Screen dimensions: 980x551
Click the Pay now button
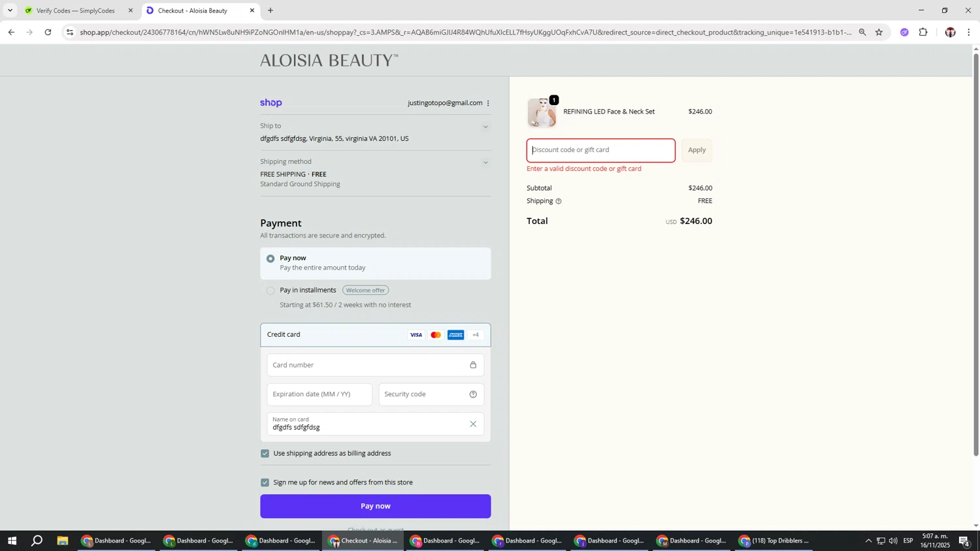point(375,506)
